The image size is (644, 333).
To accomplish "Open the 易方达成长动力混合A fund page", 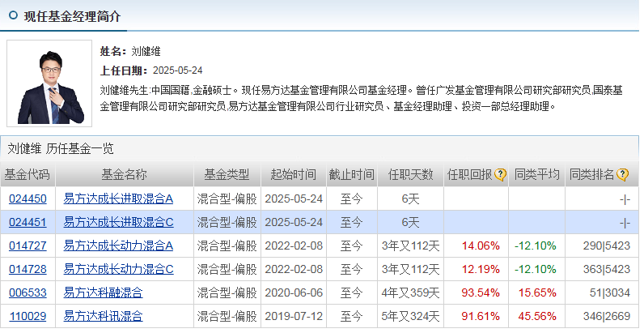I will 118,245.
